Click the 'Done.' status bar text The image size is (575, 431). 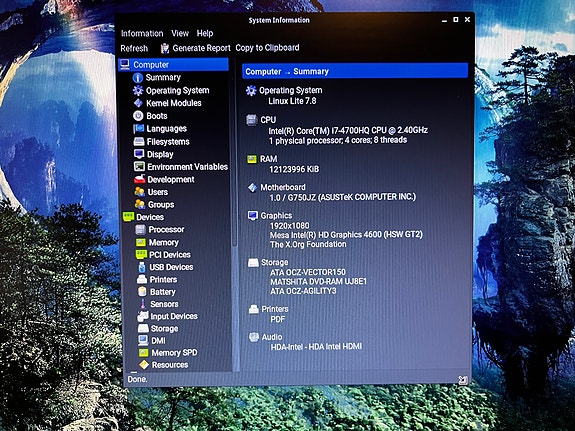coord(138,379)
